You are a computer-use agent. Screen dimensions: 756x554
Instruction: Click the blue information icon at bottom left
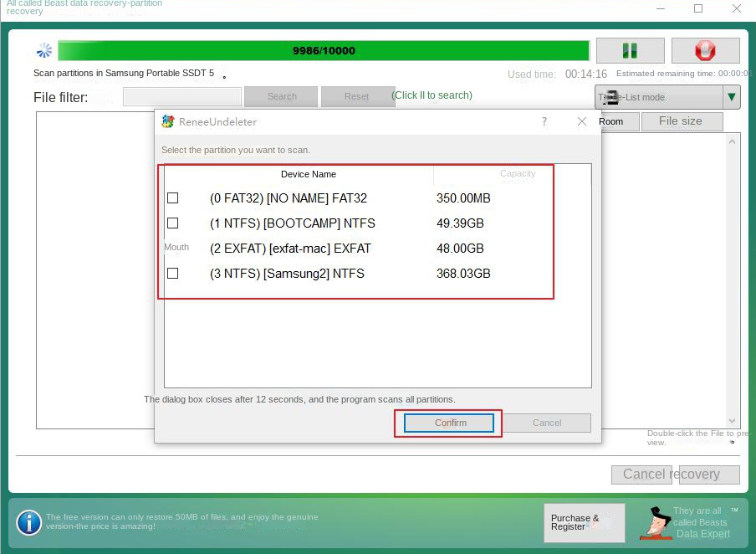pos(28,523)
